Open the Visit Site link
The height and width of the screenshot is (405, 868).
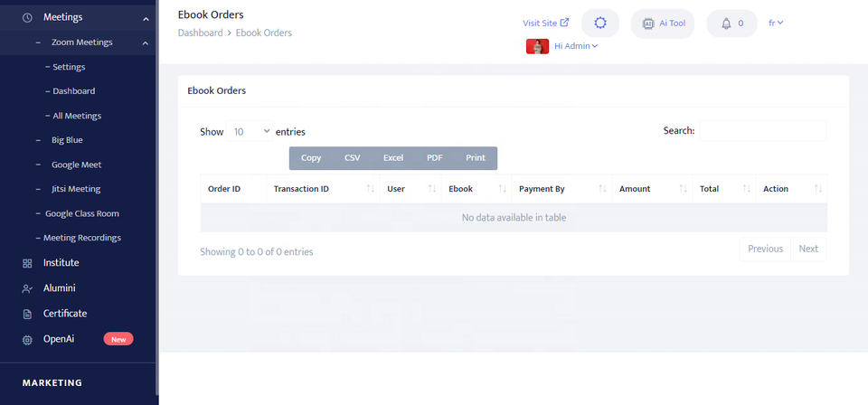[546, 24]
